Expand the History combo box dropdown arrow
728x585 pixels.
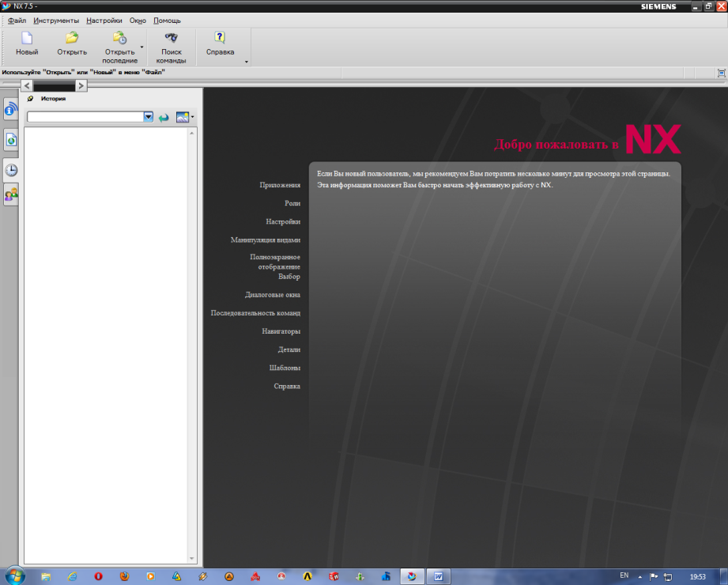point(148,117)
